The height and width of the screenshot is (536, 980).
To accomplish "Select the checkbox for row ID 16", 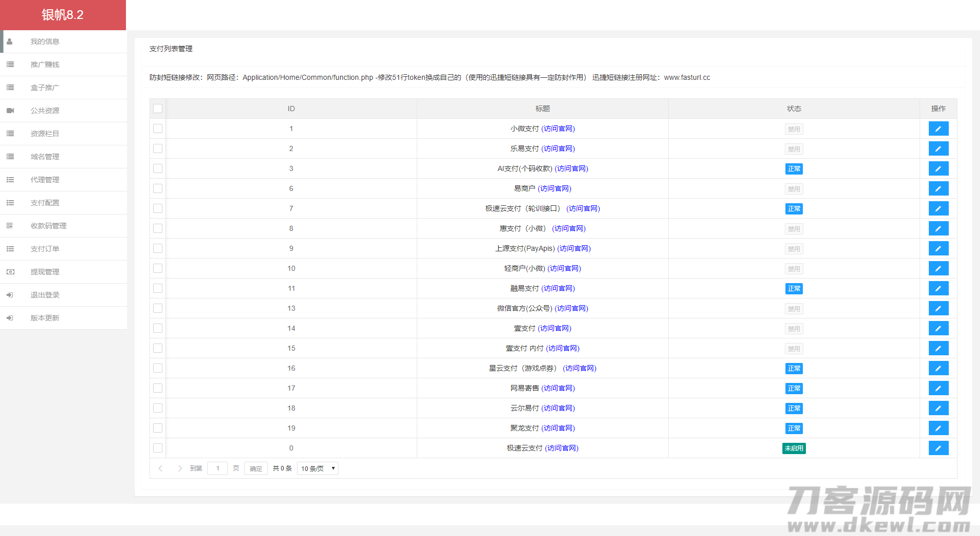I will click(158, 368).
